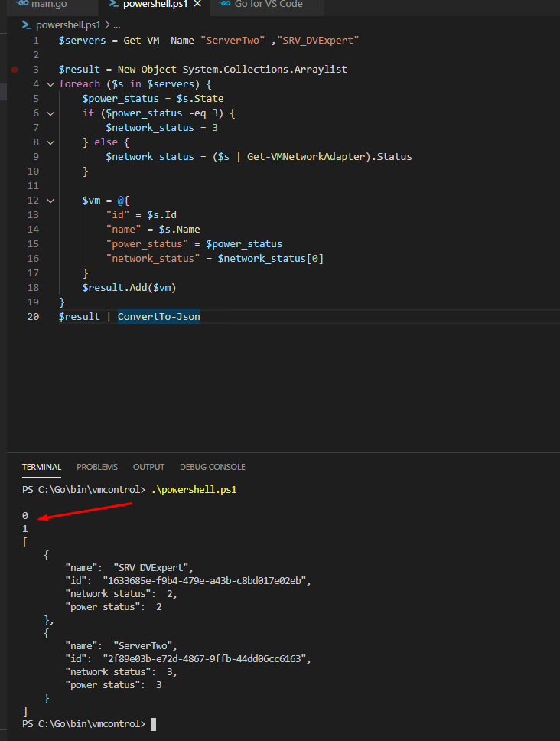Click the .\powershell.ps1 command in terminal
The height and width of the screenshot is (741, 560).
(194, 490)
